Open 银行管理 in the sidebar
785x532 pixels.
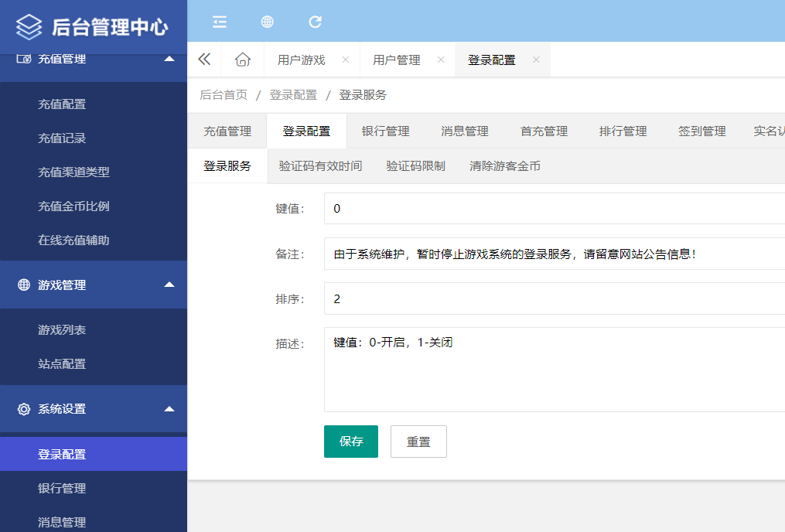pyautogui.click(x=93, y=488)
